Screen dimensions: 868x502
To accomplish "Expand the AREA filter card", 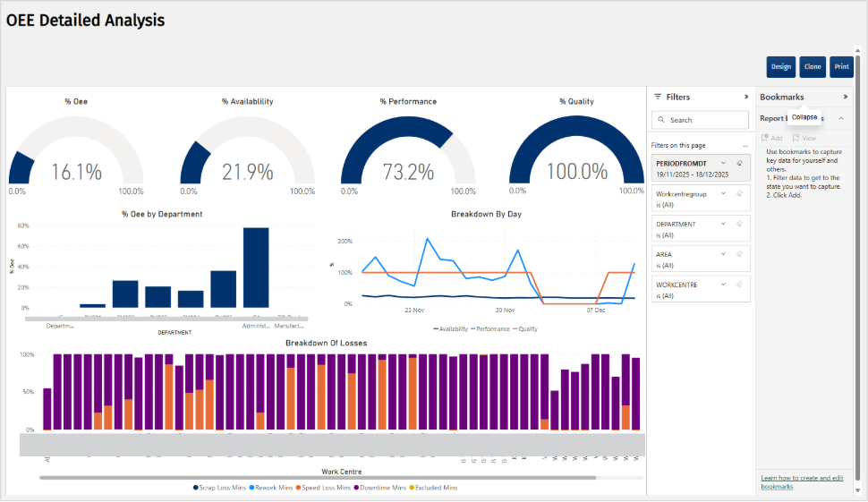I will point(723,254).
